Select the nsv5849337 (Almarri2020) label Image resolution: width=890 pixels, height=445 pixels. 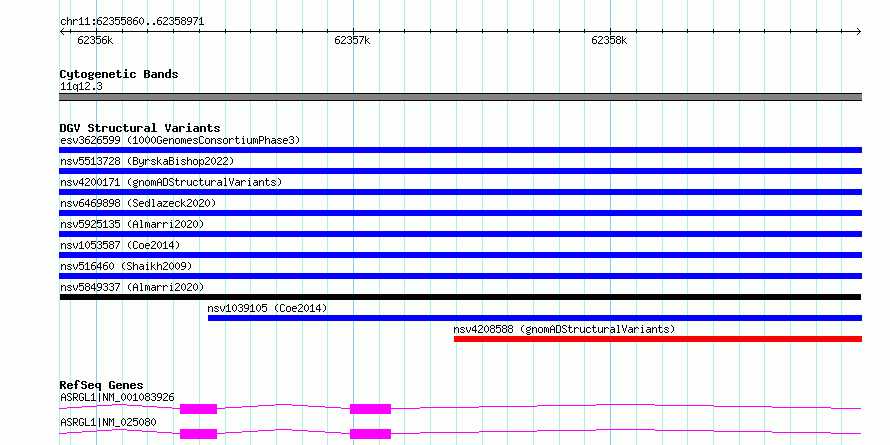pyautogui.click(x=132, y=287)
